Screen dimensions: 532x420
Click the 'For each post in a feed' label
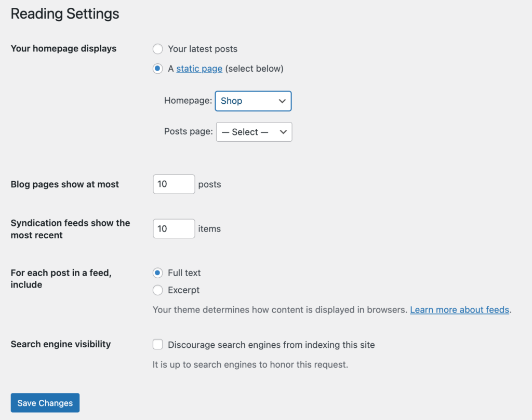pyautogui.click(x=61, y=279)
